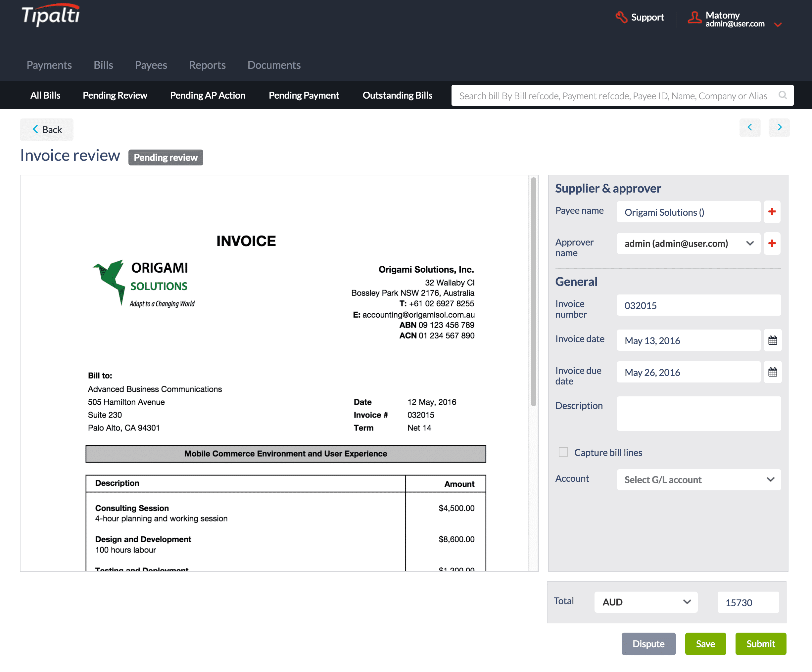Click the Back navigation link
Screen dimensions: 812x672
pos(47,129)
